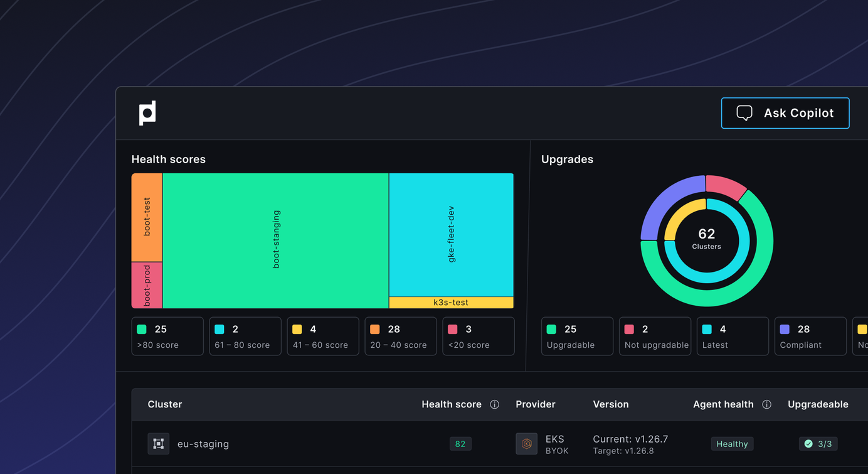Click the green check icon in 3/3 badge
Image resolution: width=868 pixels, height=474 pixels.
[808, 444]
